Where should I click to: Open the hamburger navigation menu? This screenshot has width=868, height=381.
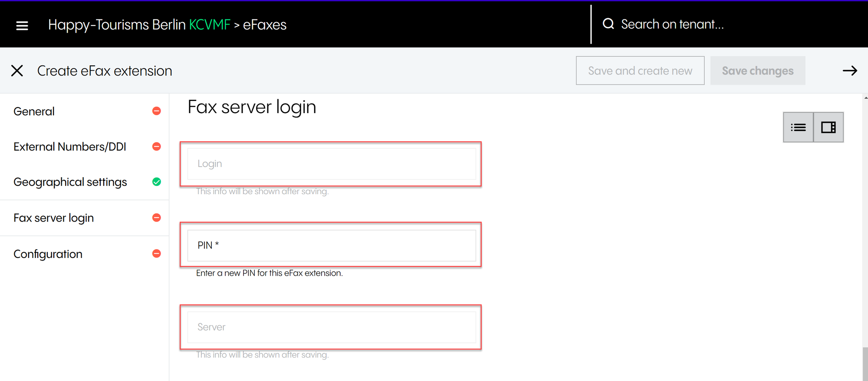click(22, 26)
